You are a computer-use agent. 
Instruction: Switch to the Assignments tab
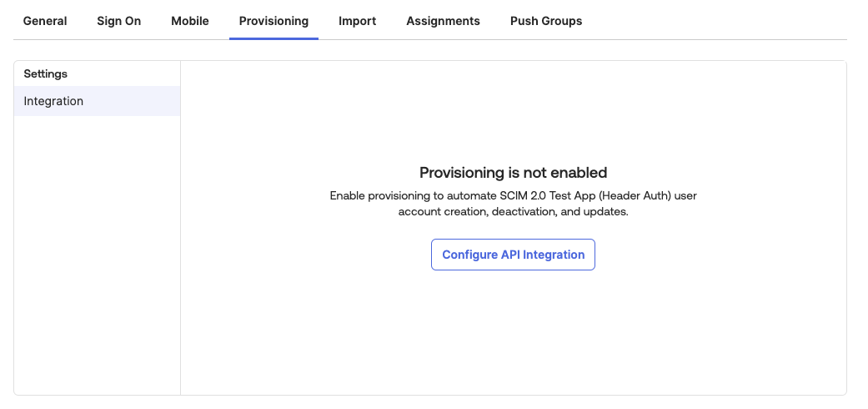pos(443,21)
